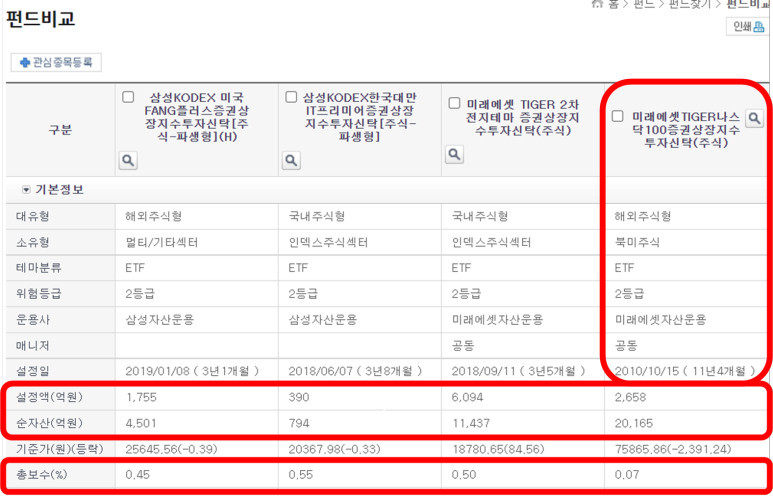Check the 삼성KODEX한국대만IT프리미어 fund checkbox

pyautogui.click(x=291, y=97)
